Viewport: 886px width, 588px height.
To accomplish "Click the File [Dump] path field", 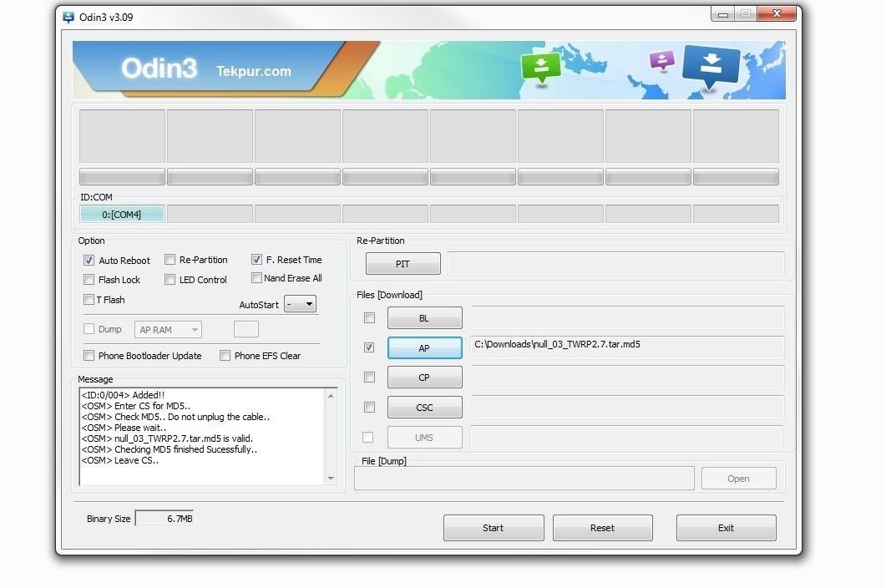I will pos(524,479).
